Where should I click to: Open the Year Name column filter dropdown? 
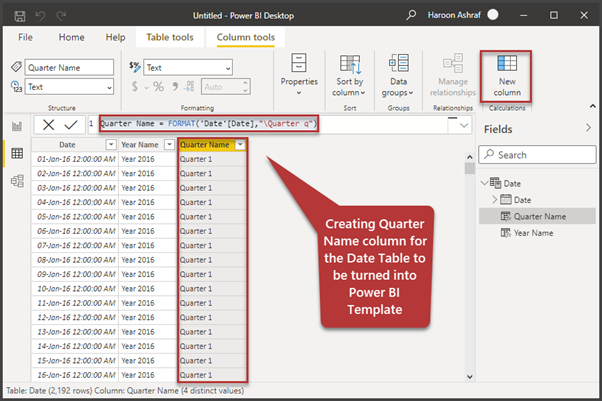169,144
